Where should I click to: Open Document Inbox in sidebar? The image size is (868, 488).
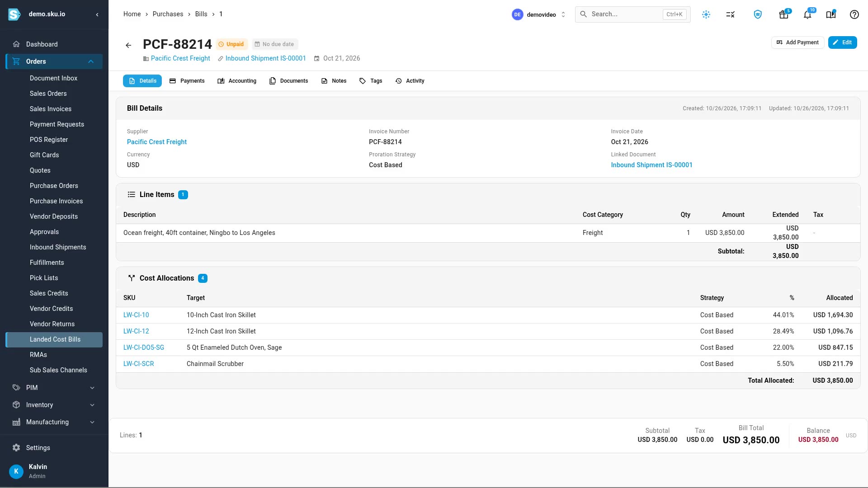[x=53, y=78]
